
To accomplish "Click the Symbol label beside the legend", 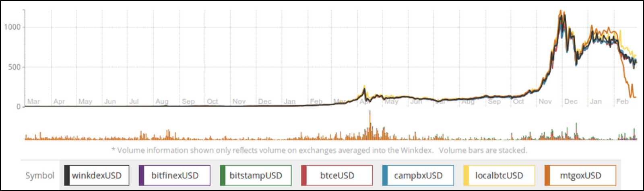I will click(40, 176).
